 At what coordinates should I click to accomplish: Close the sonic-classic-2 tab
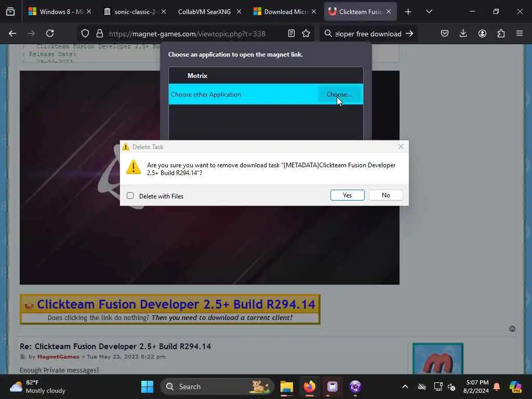click(x=164, y=11)
